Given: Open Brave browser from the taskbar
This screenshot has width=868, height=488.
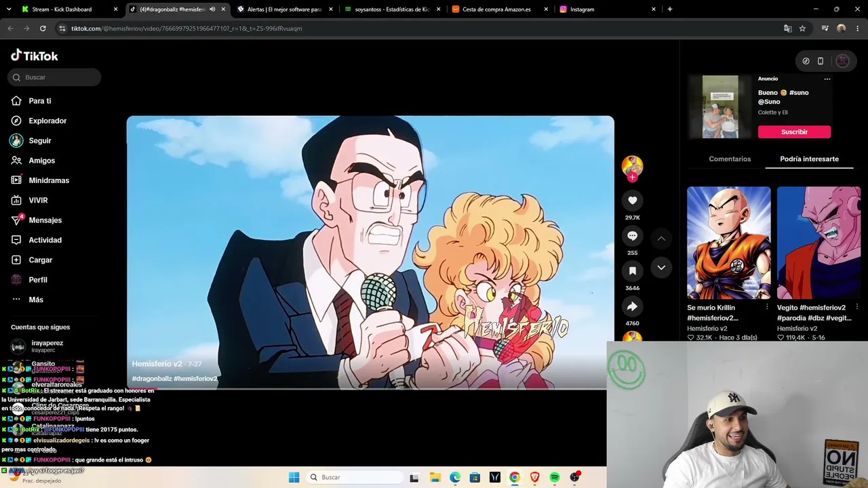Looking at the screenshot, I should pos(535,477).
